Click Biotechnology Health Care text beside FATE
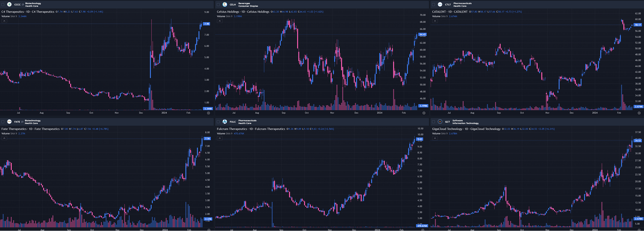Image resolution: width=644 pixels, height=231 pixels. coord(33,122)
